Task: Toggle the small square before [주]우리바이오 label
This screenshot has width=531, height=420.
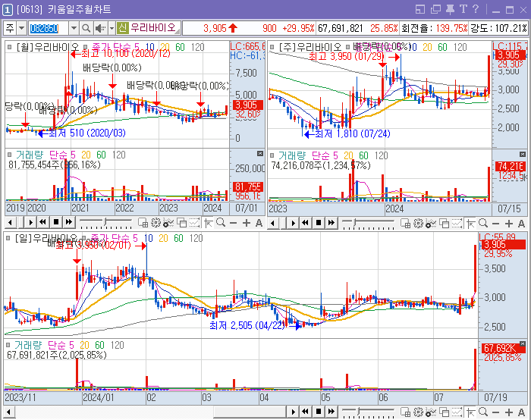Action: click(272, 47)
